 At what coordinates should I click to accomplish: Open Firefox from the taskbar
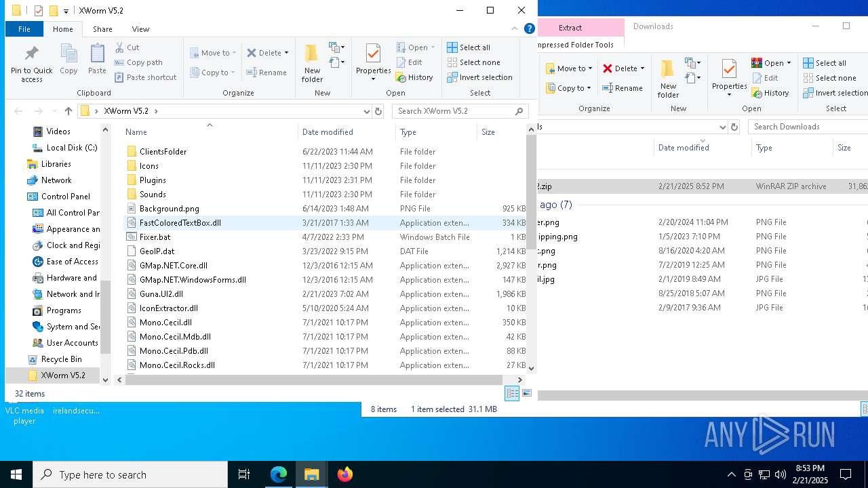click(345, 474)
